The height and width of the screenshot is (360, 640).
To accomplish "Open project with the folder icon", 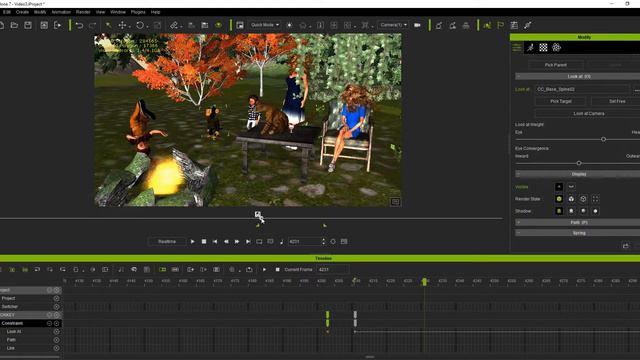I will point(14,25).
